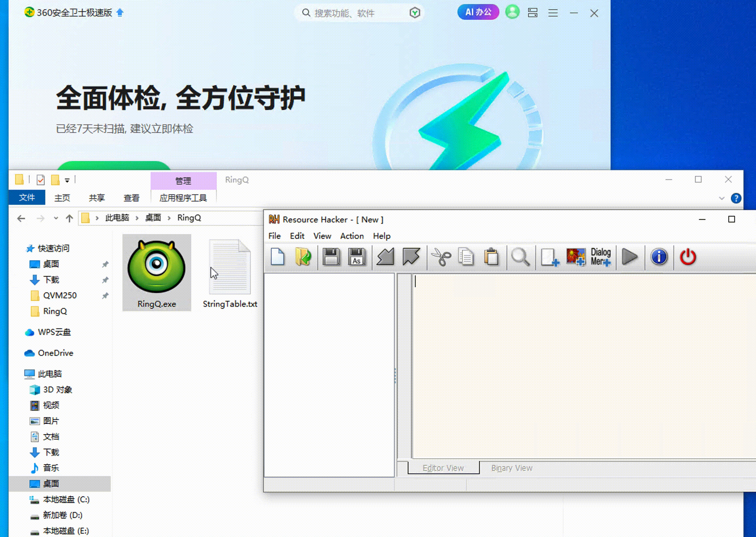Click the Open file folder icon
756x537 pixels.
303,257
